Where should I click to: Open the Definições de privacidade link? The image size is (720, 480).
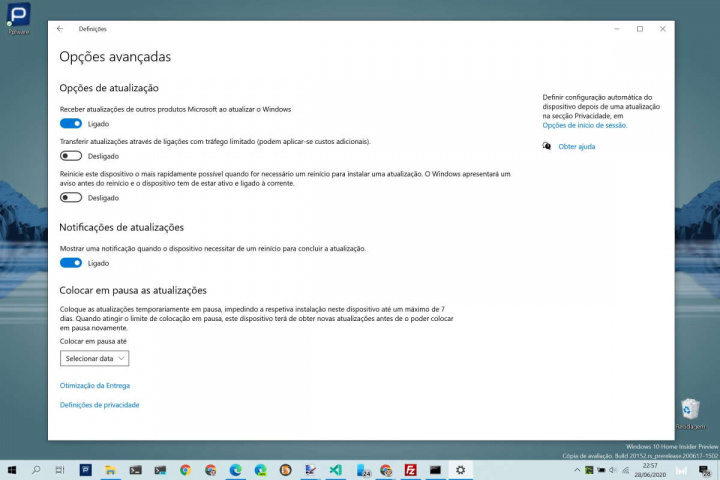click(100, 405)
